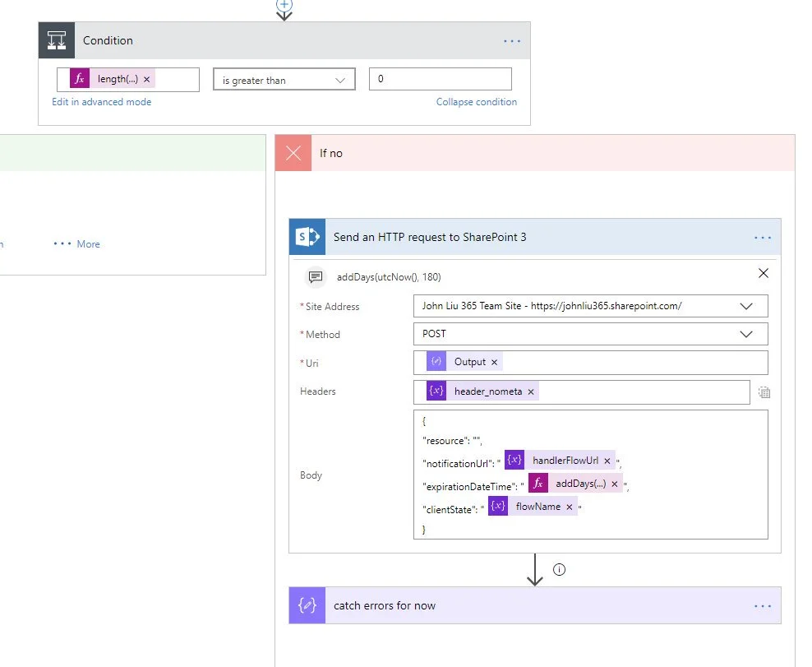Click the SharePoint connector icon
Viewport: 812px width, 667px height.
pyautogui.click(x=307, y=237)
